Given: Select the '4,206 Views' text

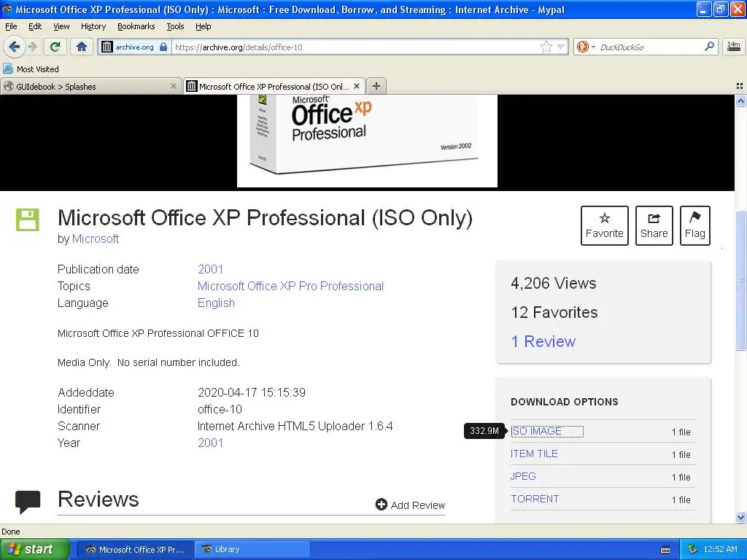Looking at the screenshot, I should click(x=553, y=283).
